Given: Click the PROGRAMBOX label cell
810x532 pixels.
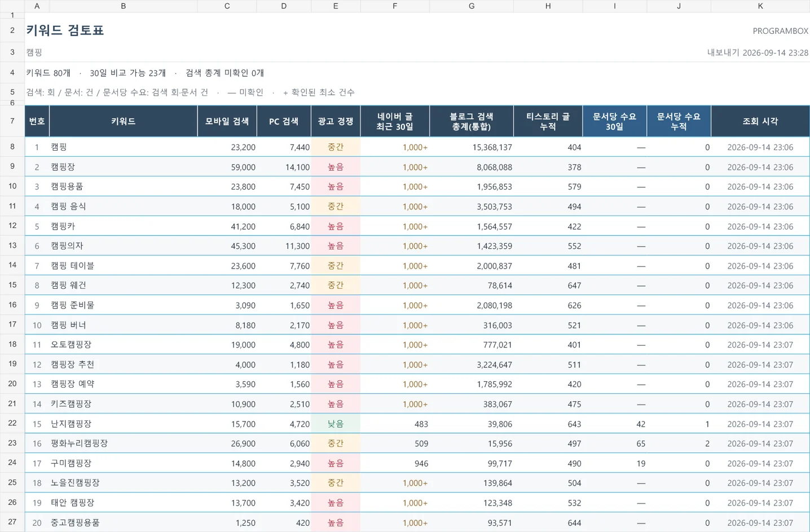Looking at the screenshot, I should pos(780,31).
